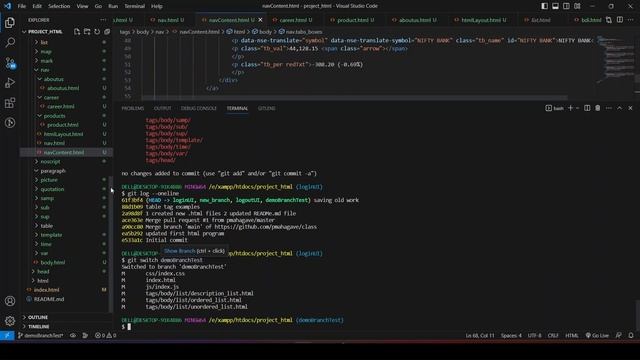Open the Terminal menu
Image resolution: width=640 pixels, height=360 pixels.
point(135,6)
